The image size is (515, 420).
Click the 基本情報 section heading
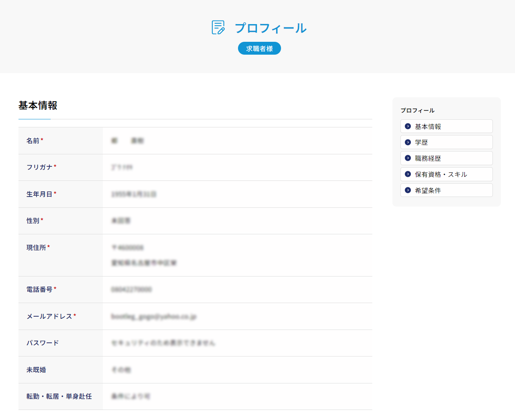point(38,105)
